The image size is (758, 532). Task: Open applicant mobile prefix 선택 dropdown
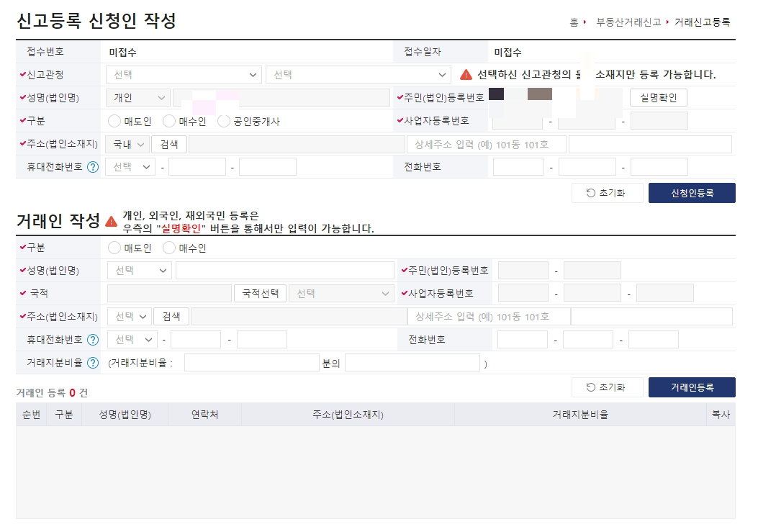coord(131,167)
